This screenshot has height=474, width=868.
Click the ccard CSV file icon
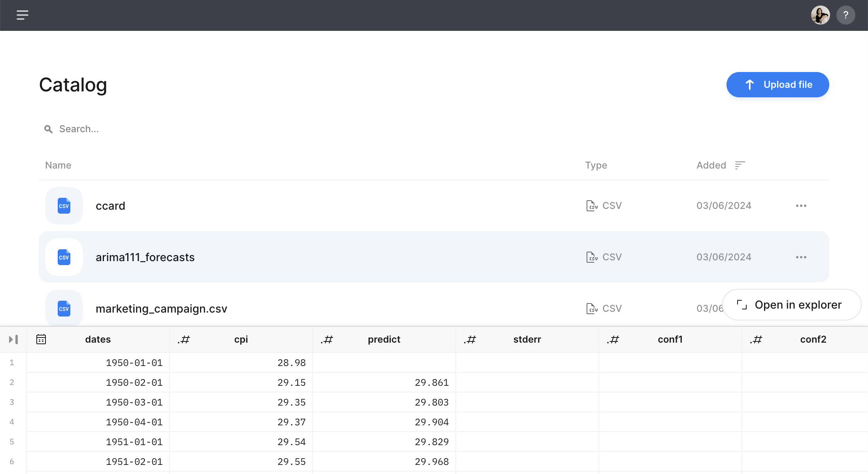coord(64,206)
